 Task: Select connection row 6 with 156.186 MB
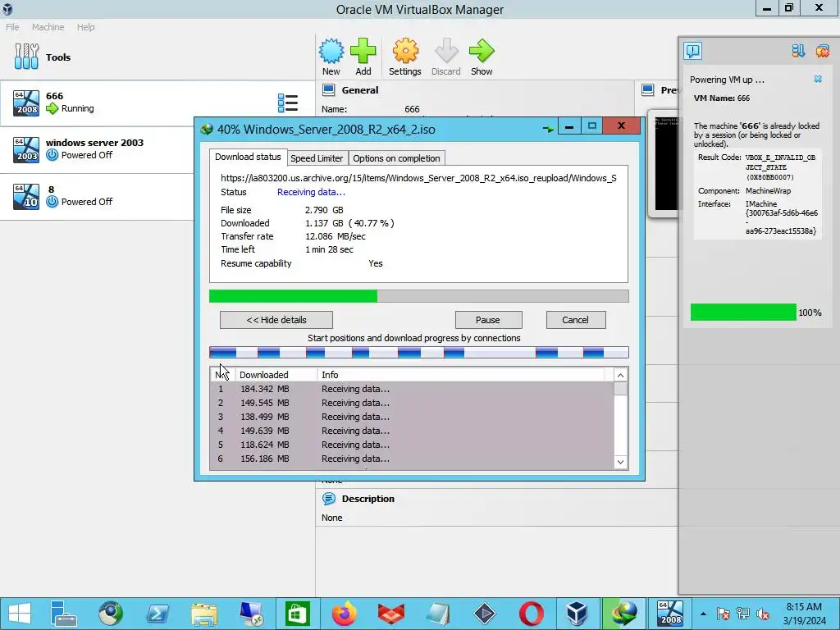412,459
